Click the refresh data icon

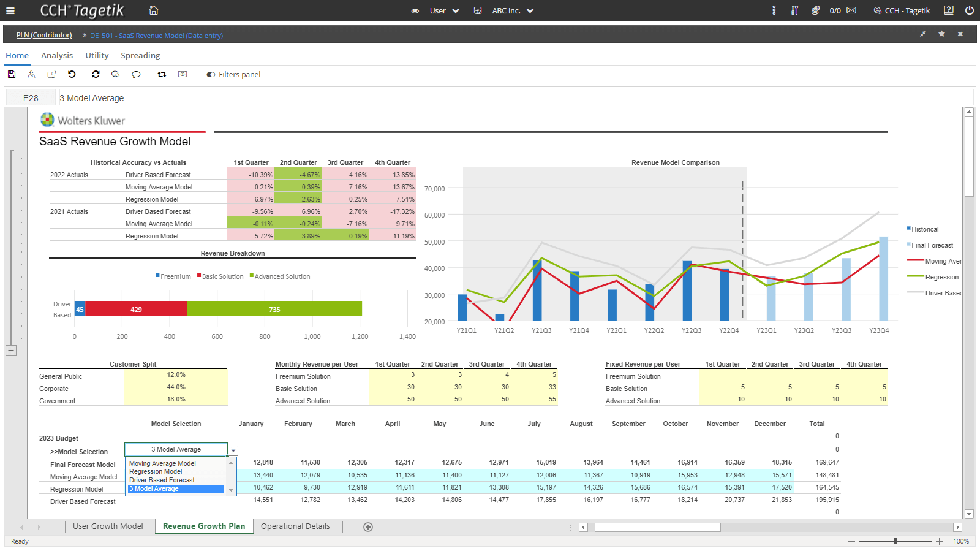pyautogui.click(x=96, y=74)
